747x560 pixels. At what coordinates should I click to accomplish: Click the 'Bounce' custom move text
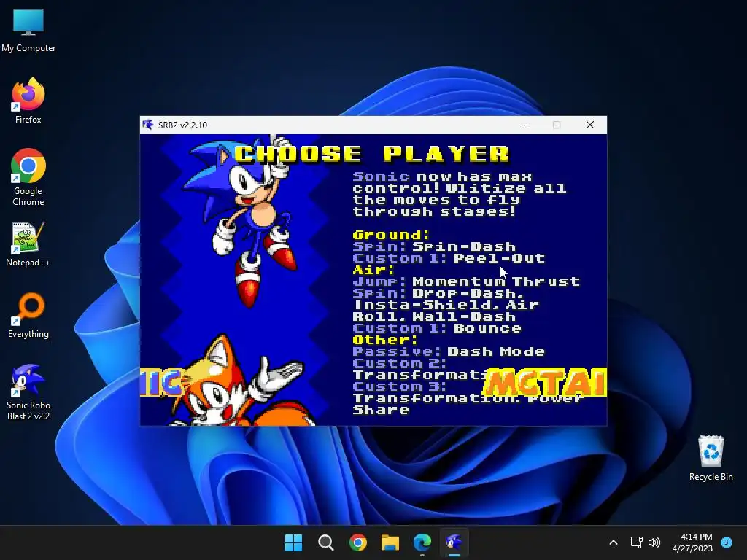(487, 328)
